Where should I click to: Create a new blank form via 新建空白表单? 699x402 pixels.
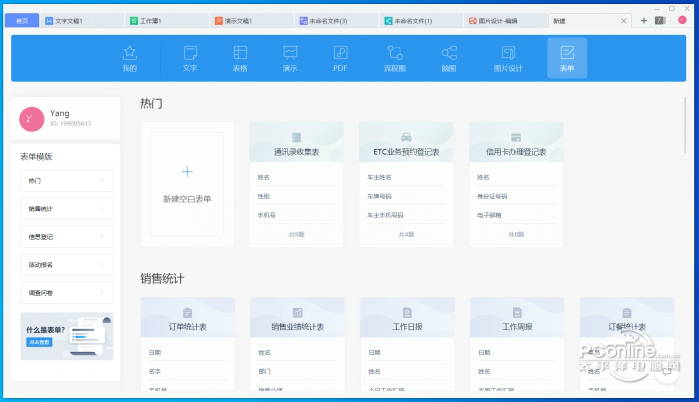[187, 184]
